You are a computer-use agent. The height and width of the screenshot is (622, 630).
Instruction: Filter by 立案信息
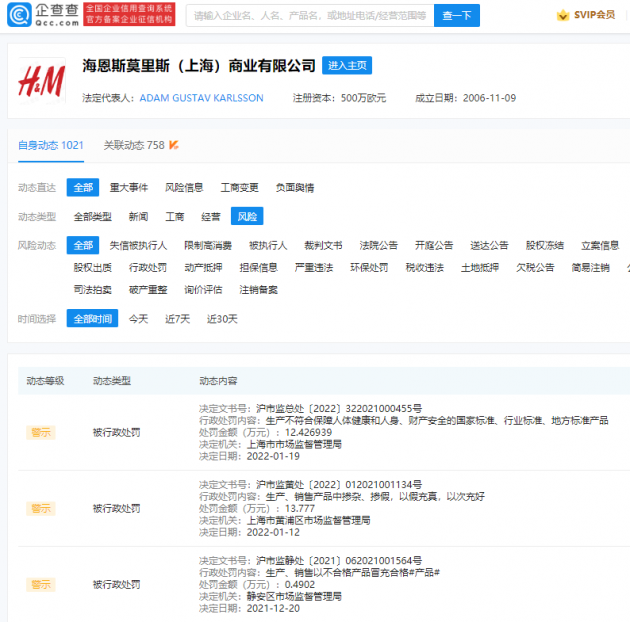600,246
